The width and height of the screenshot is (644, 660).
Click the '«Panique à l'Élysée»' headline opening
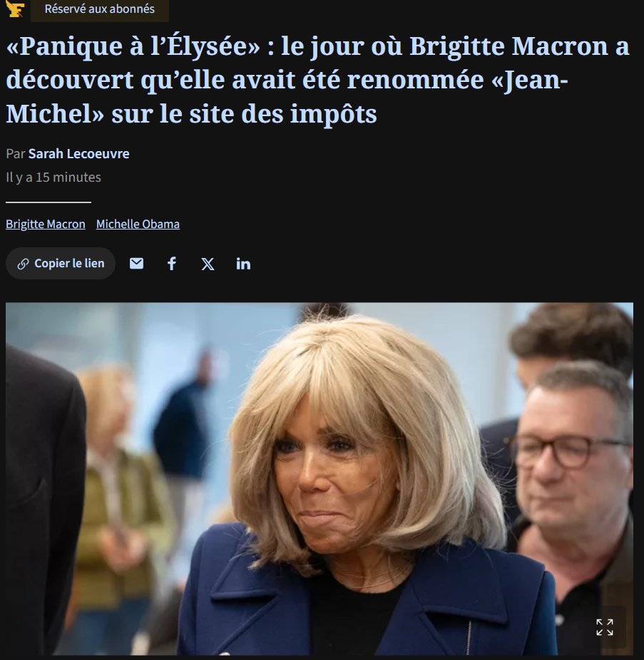pyautogui.click(x=133, y=46)
